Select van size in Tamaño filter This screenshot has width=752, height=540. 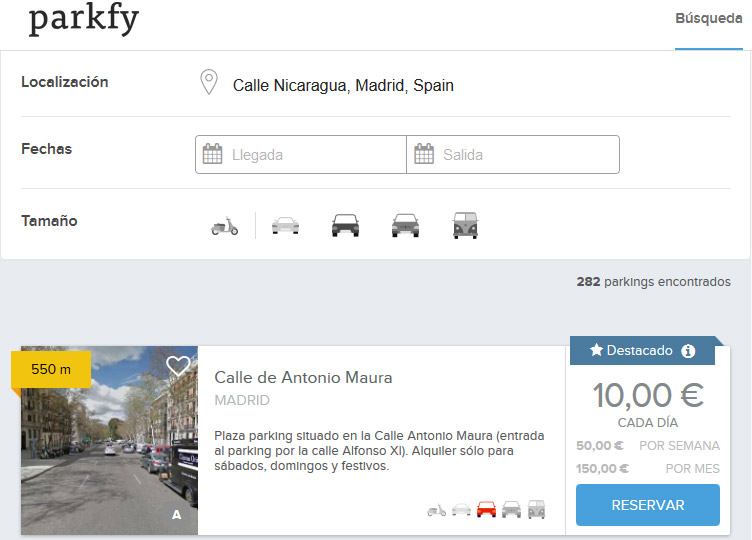465,225
